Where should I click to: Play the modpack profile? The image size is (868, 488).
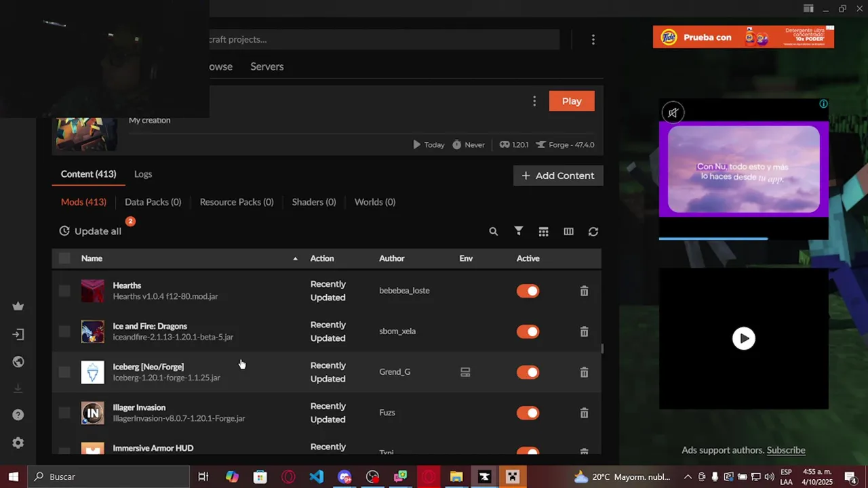pos(572,101)
